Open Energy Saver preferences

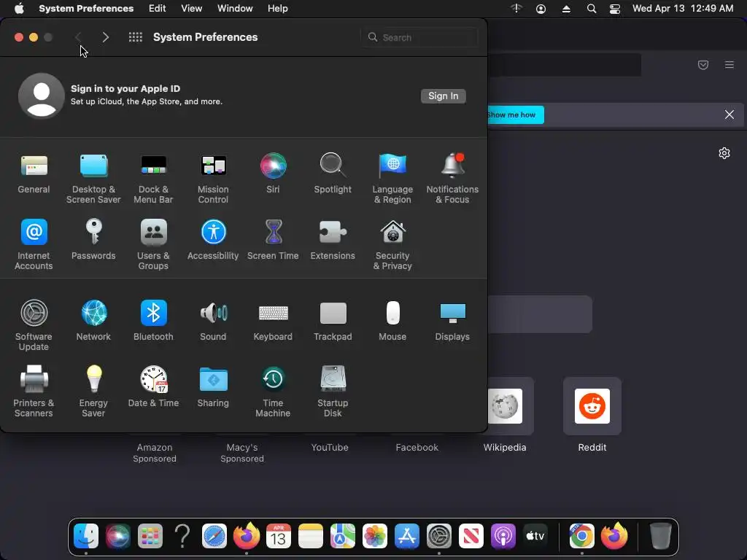coord(93,392)
